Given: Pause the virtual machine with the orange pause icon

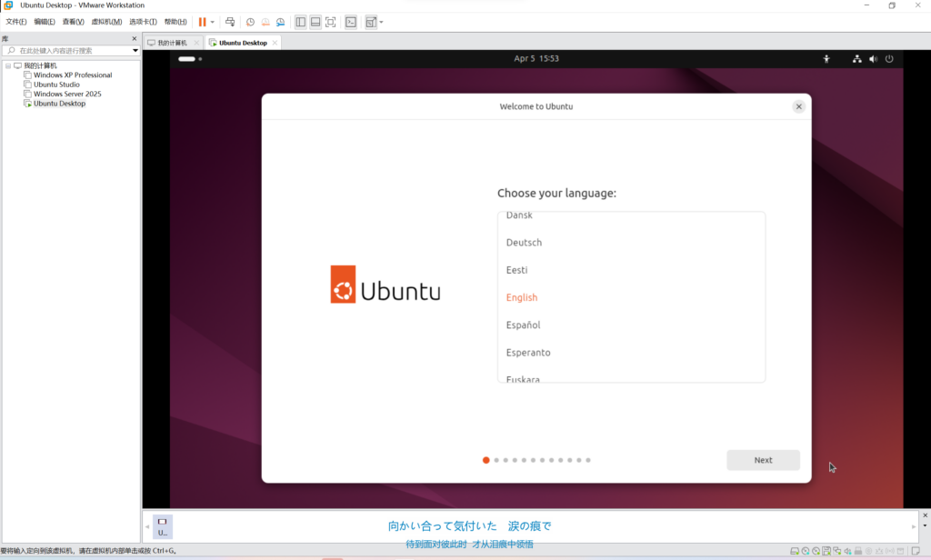Looking at the screenshot, I should pos(203,22).
